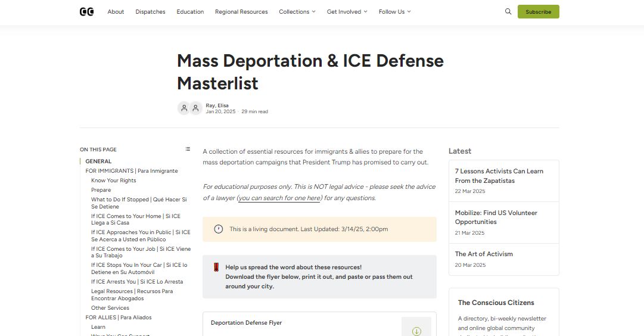Open the search magnifier icon
Viewport: 644px width, 336px height.
coord(508,11)
